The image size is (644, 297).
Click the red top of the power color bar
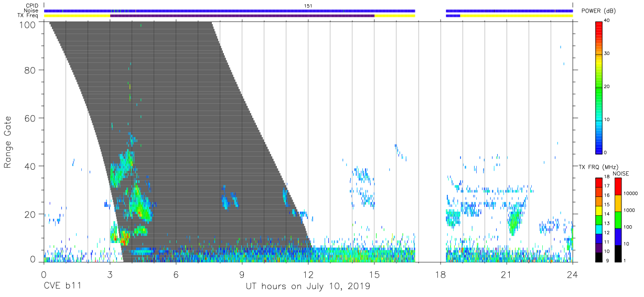click(x=598, y=29)
